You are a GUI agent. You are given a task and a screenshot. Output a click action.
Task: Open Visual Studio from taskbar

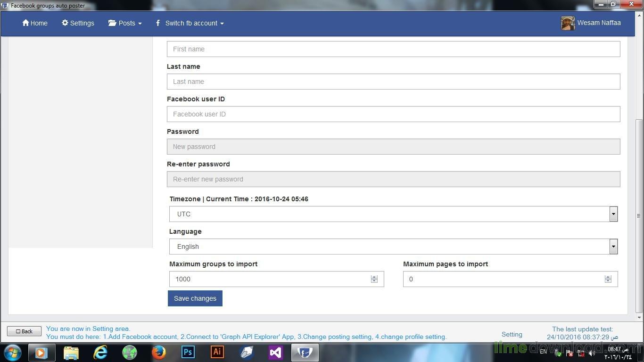[276, 352]
